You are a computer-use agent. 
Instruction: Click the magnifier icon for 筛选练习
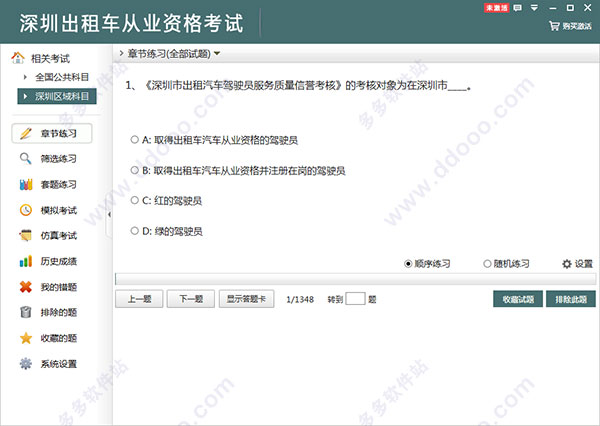[26, 158]
